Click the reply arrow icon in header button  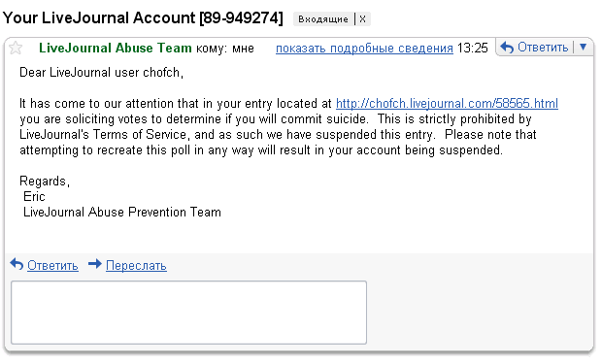click(x=507, y=48)
